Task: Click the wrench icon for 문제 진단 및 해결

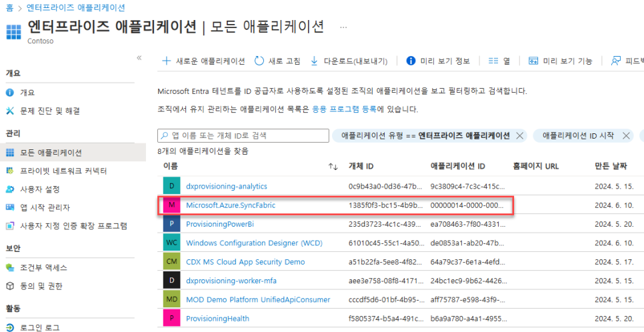Action: 10,111
